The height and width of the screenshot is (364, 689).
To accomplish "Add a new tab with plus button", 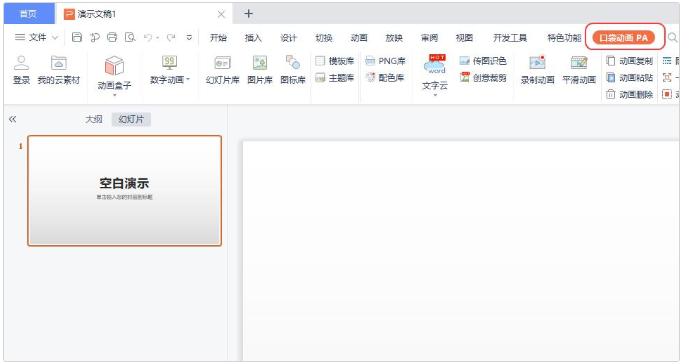I will pos(248,14).
